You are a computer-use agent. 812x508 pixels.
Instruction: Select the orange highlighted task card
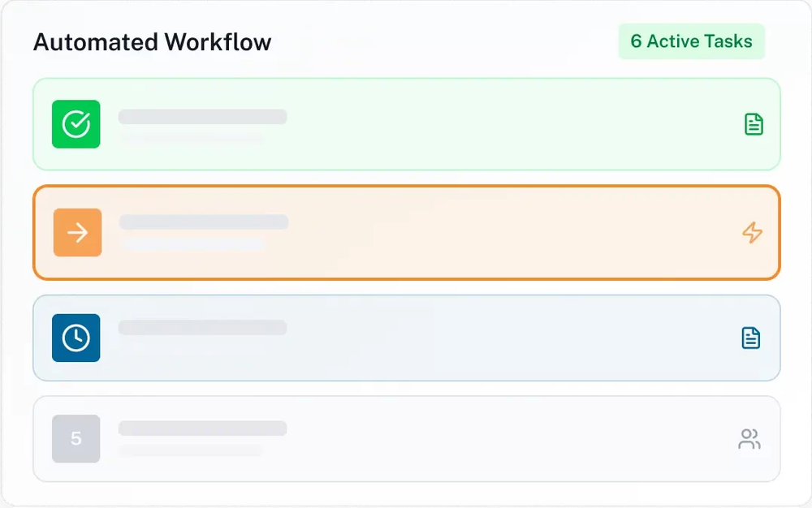pos(487,233)
